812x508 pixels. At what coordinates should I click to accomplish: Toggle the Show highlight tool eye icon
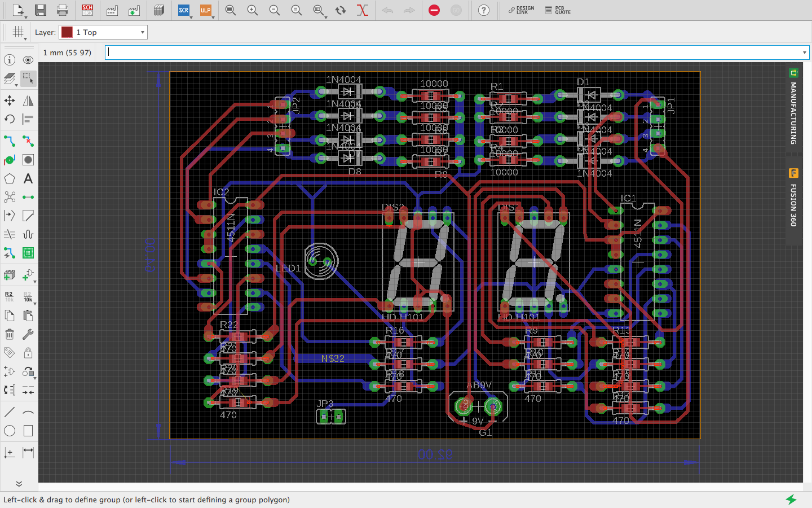tap(28, 59)
